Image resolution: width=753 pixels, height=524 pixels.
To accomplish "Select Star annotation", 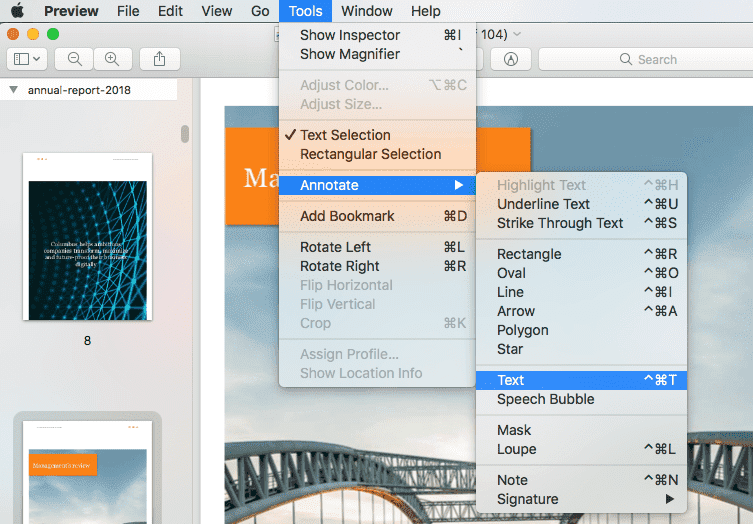I will pyautogui.click(x=582, y=349).
